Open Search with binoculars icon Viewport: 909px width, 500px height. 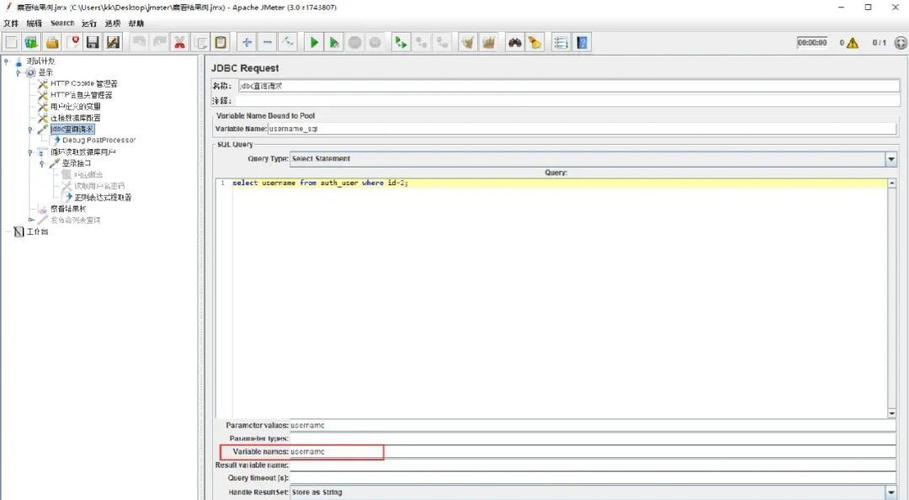click(514, 42)
